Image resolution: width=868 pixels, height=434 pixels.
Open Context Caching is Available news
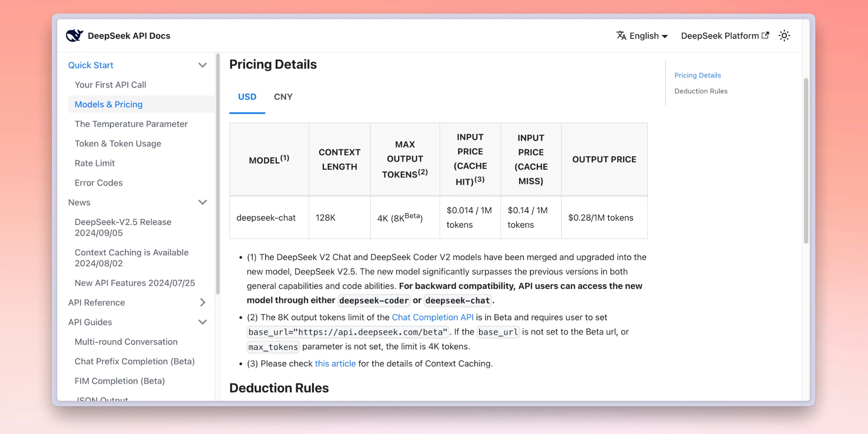(x=132, y=258)
